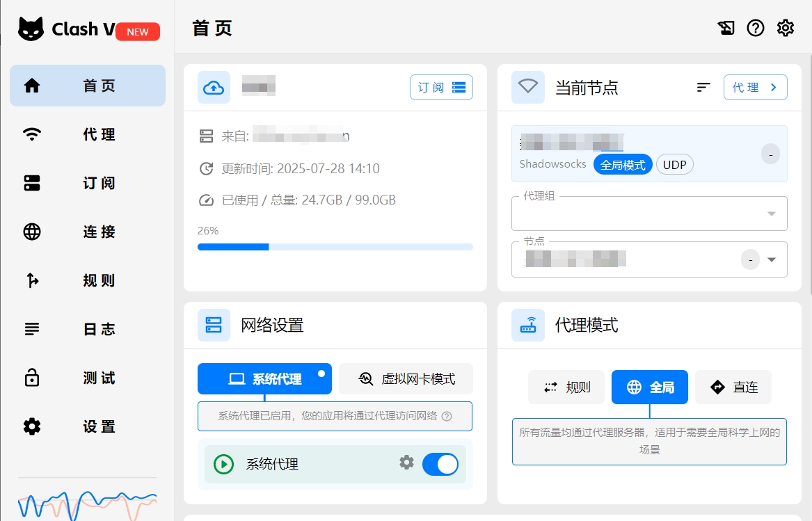Expand the 代理组 dropdown
This screenshot has height=521, width=812.
click(771, 214)
